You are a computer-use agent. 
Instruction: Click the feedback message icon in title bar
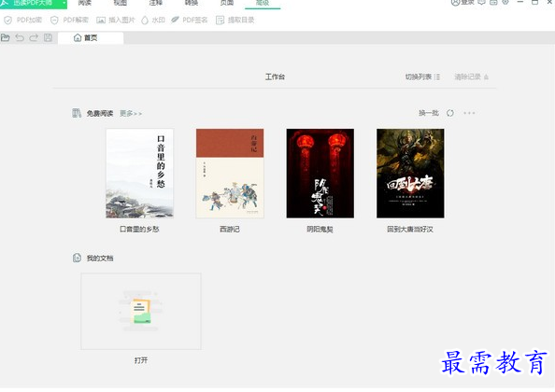[x=481, y=2]
